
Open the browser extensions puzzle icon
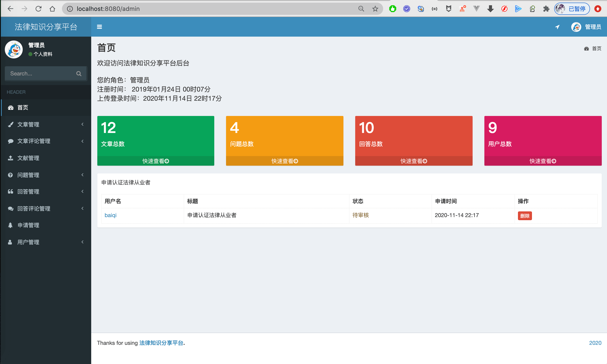tap(546, 9)
